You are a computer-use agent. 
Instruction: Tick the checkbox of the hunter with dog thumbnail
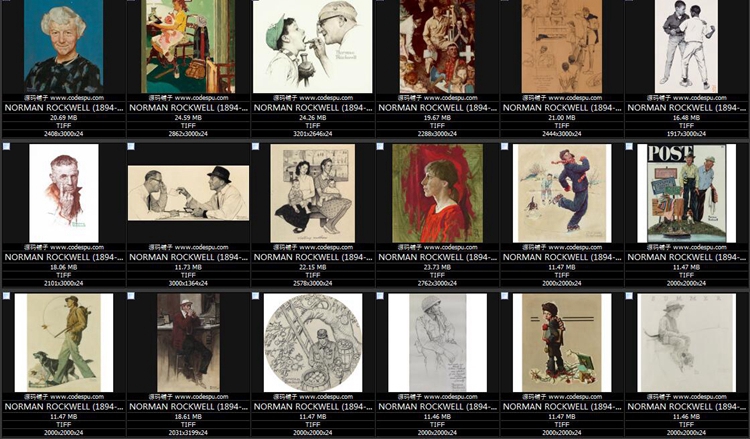pos(6,296)
